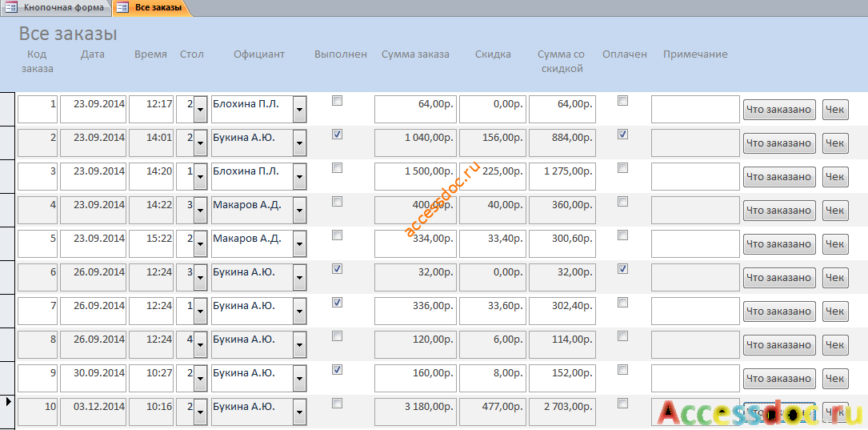Click Что заказано button for order 7
The width and height of the screenshot is (868, 430).
click(x=779, y=311)
